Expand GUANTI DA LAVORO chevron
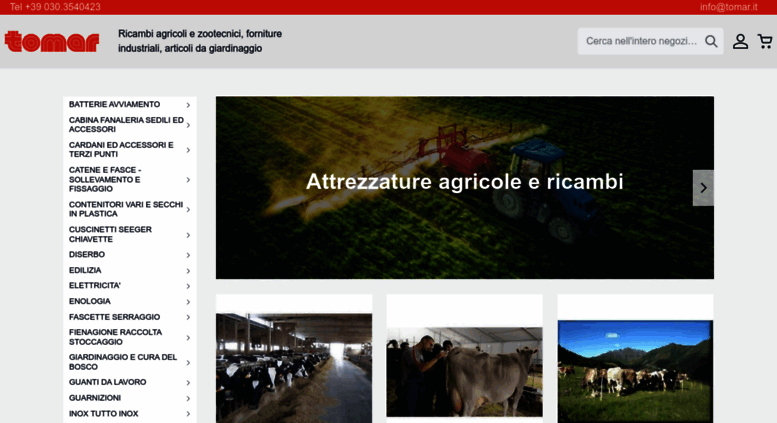 pos(188,383)
